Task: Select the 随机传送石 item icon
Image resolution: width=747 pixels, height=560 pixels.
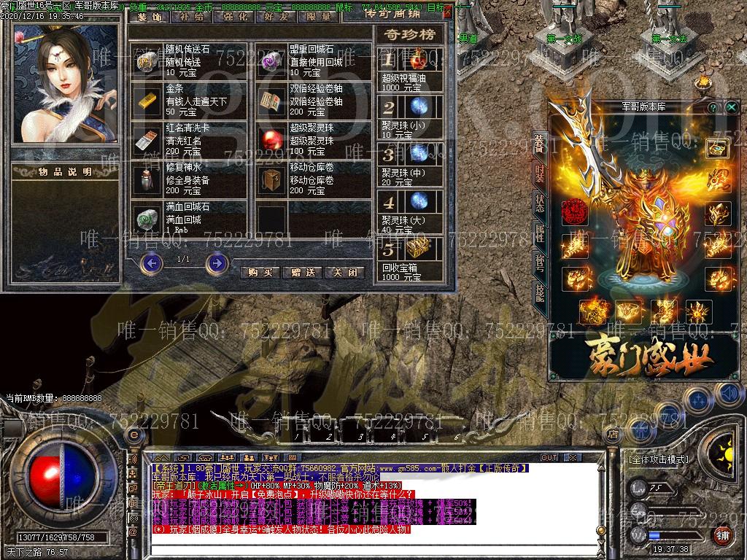Action: pyautogui.click(x=147, y=61)
